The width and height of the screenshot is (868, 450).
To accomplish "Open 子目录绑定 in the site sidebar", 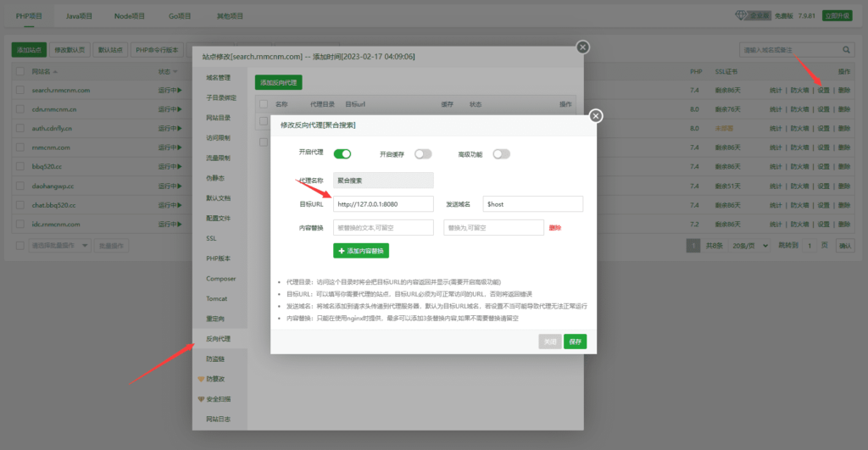I will (221, 97).
